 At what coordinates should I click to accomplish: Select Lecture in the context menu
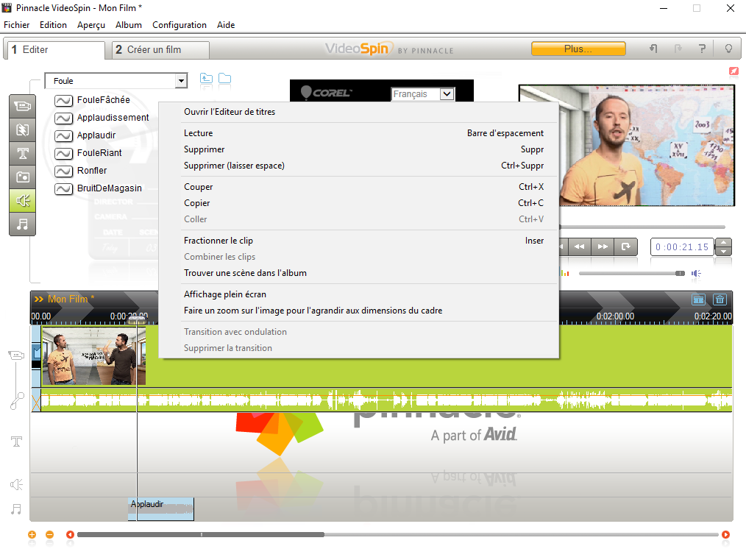pyautogui.click(x=358, y=133)
